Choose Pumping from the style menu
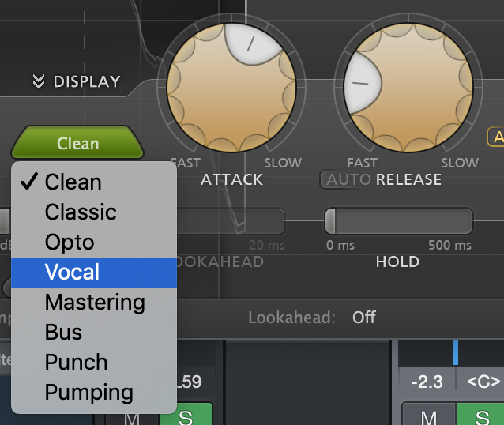The height and width of the screenshot is (425, 504). [x=94, y=392]
